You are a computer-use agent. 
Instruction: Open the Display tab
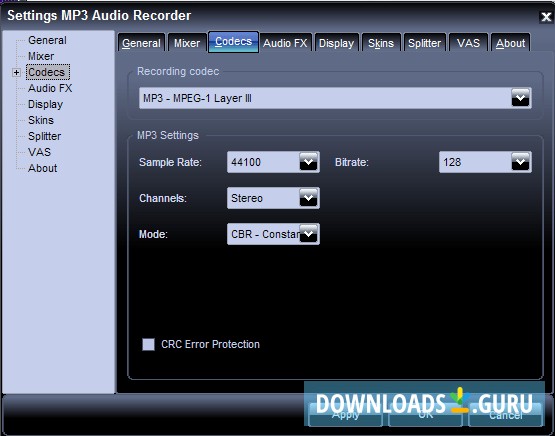point(337,43)
